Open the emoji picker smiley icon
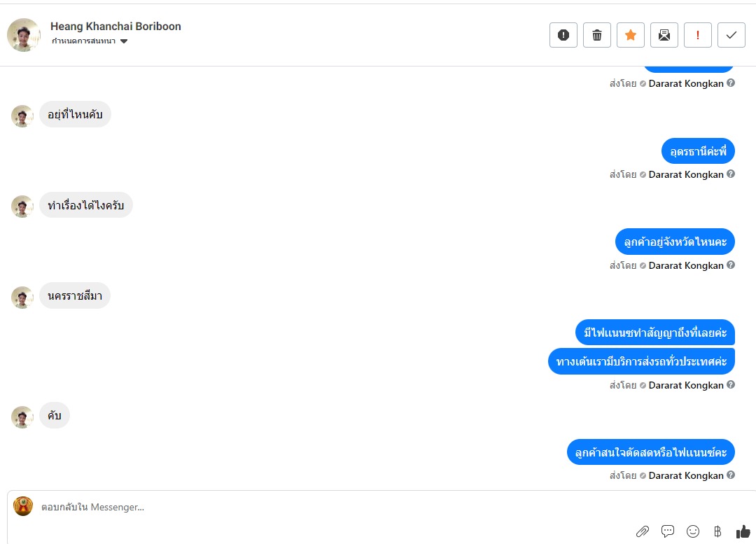 coord(693,531)
